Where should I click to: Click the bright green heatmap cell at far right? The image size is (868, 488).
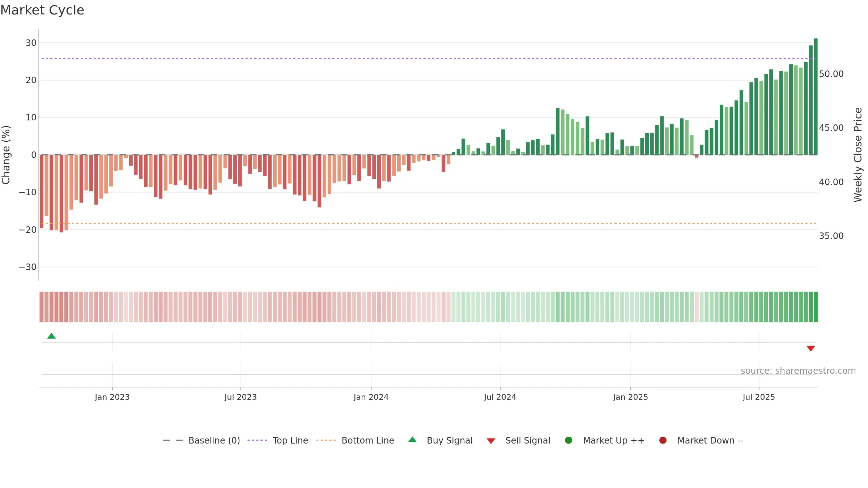[816, 307]
